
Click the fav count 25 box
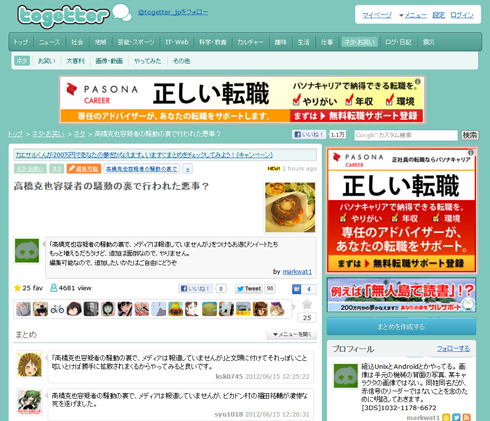307,318
